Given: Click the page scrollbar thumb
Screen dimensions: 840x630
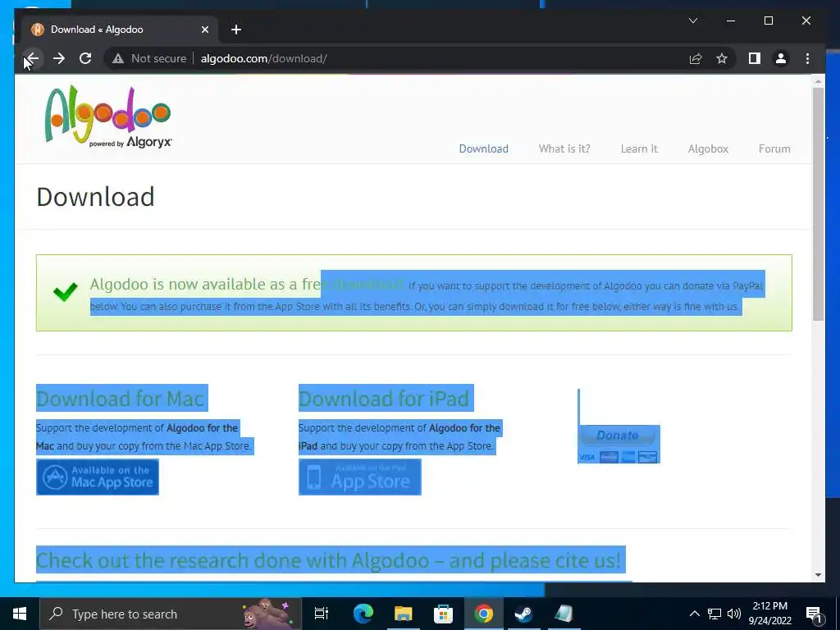Looking at the screenshot, I should tap(818, 203).
